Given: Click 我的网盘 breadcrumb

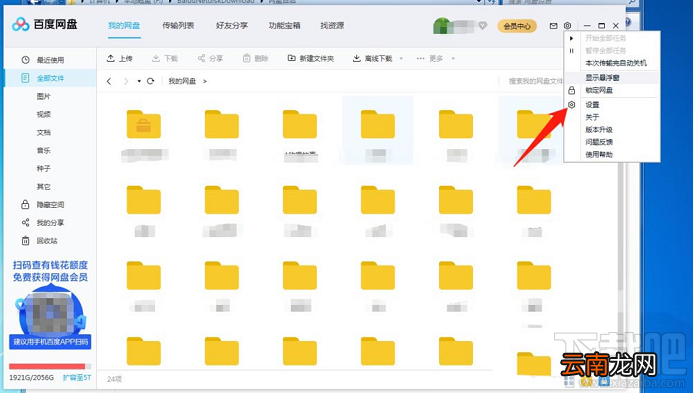Looking at the screenshot, I should [182, 81].
